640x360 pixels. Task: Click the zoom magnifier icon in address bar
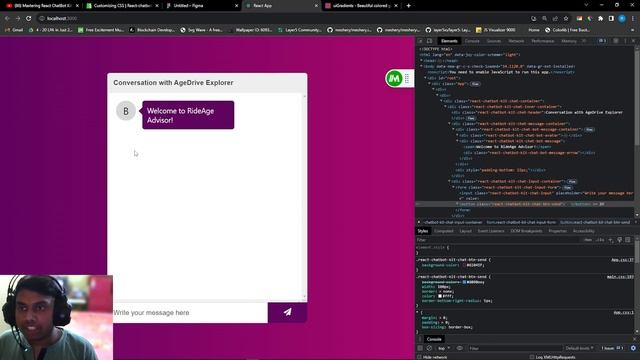544,18
